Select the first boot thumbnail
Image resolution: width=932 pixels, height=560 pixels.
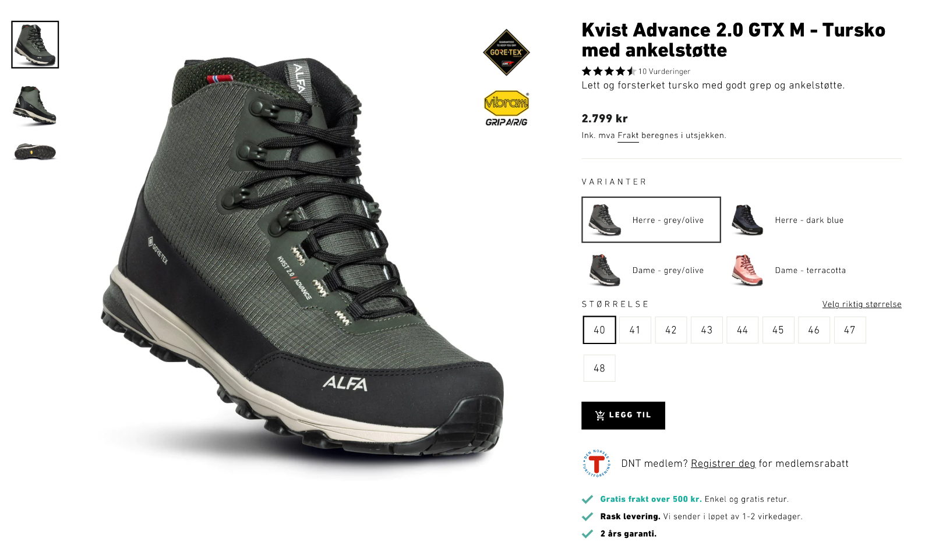click(x=35, y=45)
